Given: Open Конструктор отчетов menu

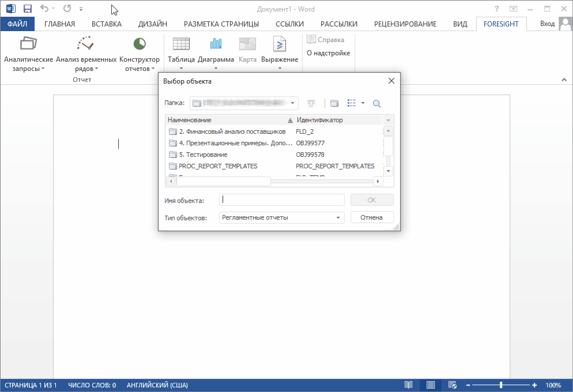Looking at the screenshot, I should point(140,54).
